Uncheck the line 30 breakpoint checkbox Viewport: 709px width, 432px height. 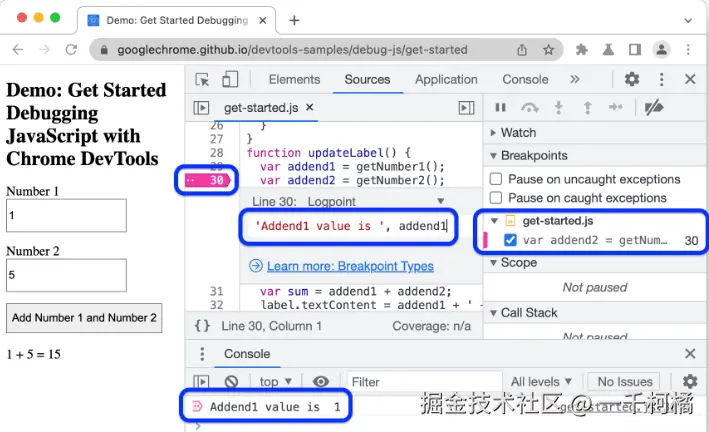pos(510,240)
